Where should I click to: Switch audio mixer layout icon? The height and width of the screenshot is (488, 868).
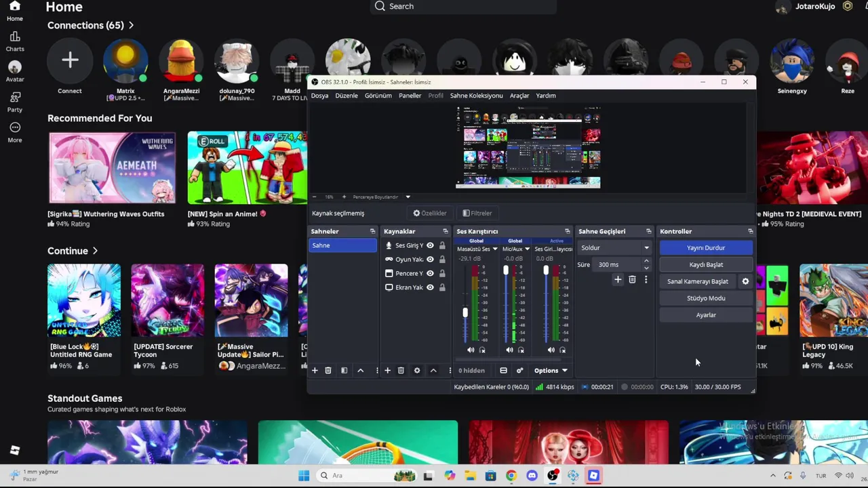tap(503, 370)
